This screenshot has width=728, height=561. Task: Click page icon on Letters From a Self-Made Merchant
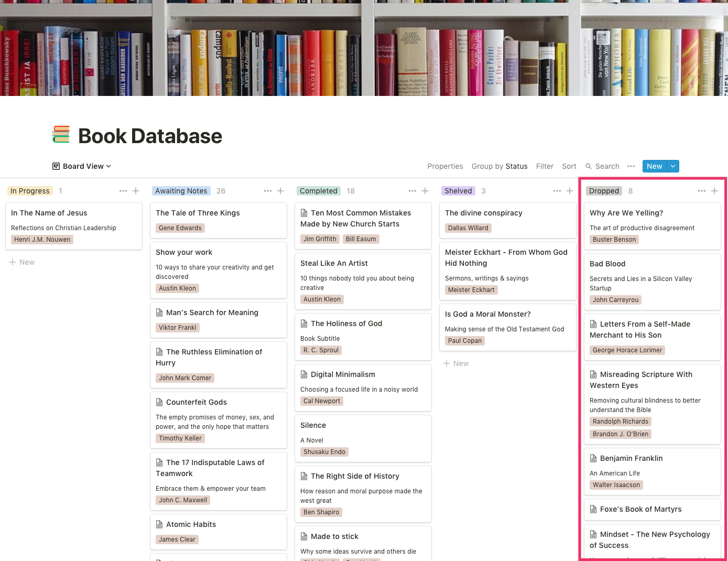click(593, 324)
